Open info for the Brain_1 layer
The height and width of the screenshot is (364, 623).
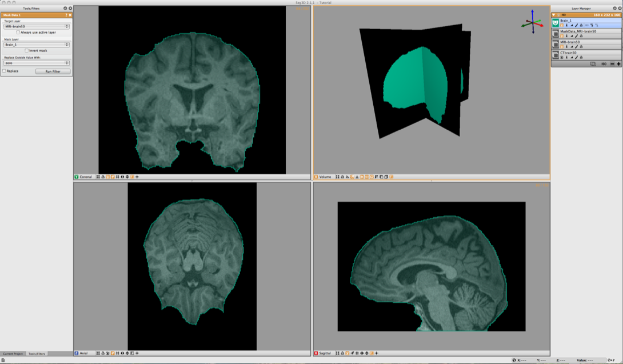coord(566,26)
